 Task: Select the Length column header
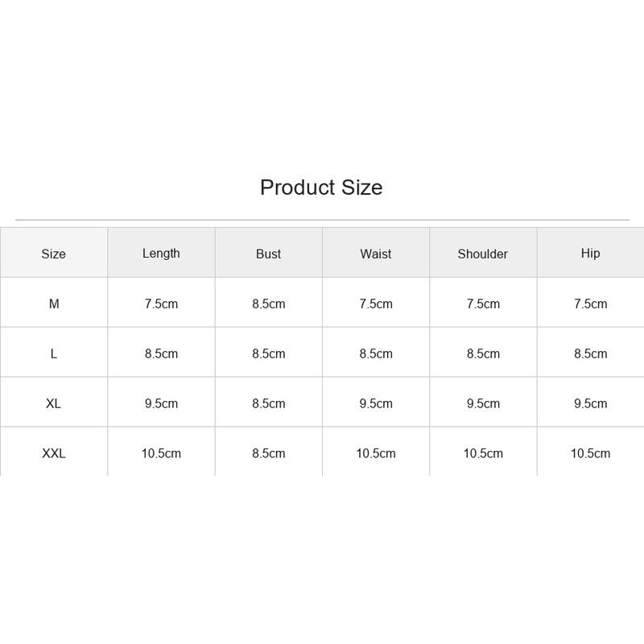(161, 254)
